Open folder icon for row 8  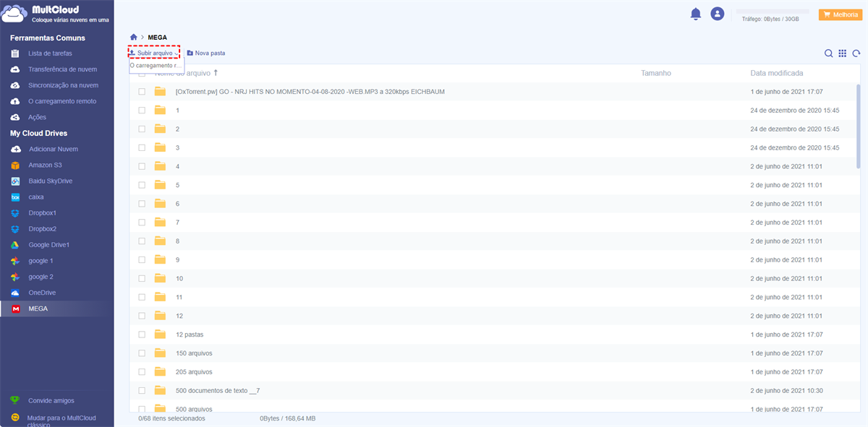161,241
